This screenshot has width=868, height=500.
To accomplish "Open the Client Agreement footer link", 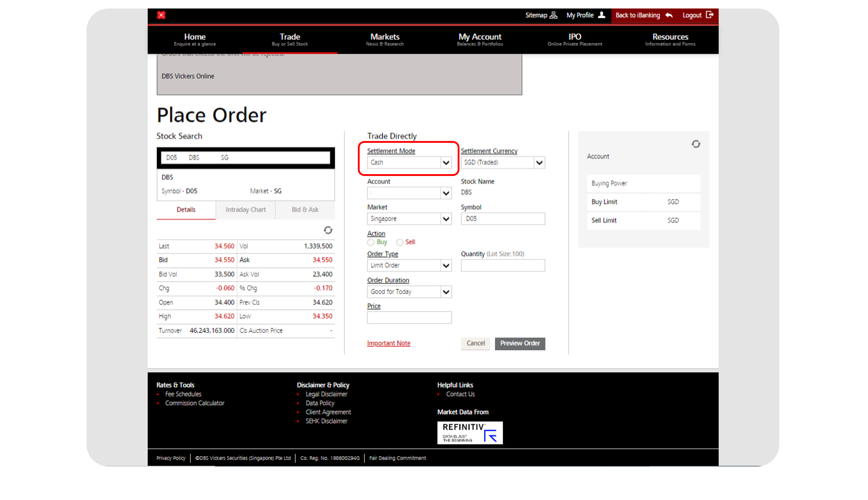I will pos(328,412).
